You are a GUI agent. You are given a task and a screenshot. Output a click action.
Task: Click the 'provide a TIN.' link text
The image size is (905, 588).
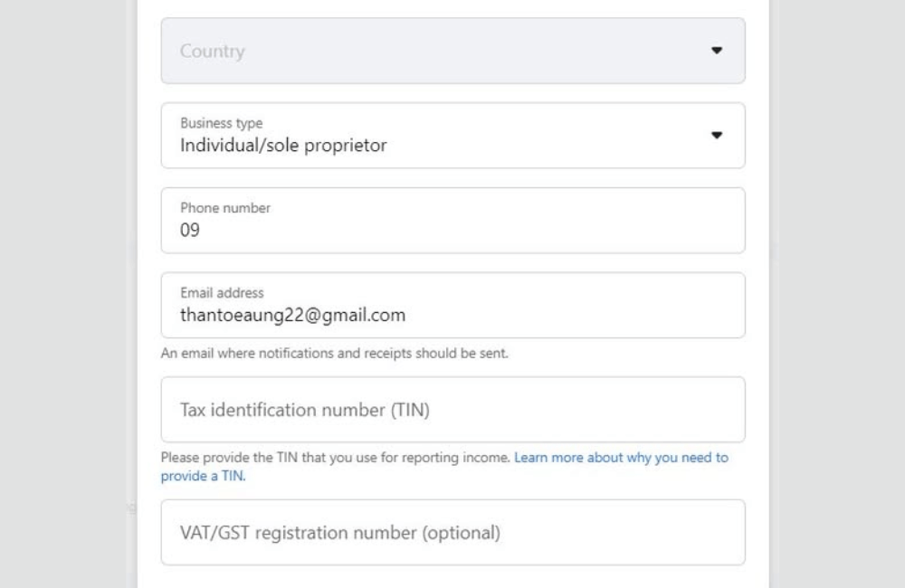[204, 477]
